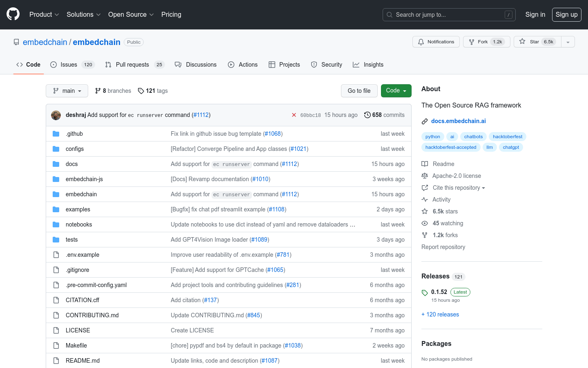The height and width of the screenshot is (368, 588).
Task: Open commit hash 60bbc18
Action: [310, 115]
